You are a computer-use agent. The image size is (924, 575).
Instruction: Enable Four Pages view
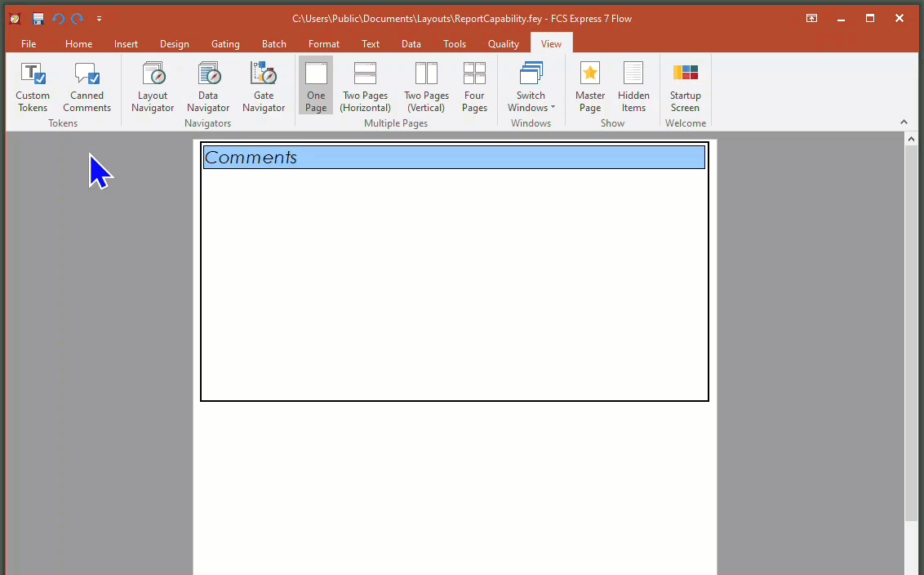(x=474, y=87)
